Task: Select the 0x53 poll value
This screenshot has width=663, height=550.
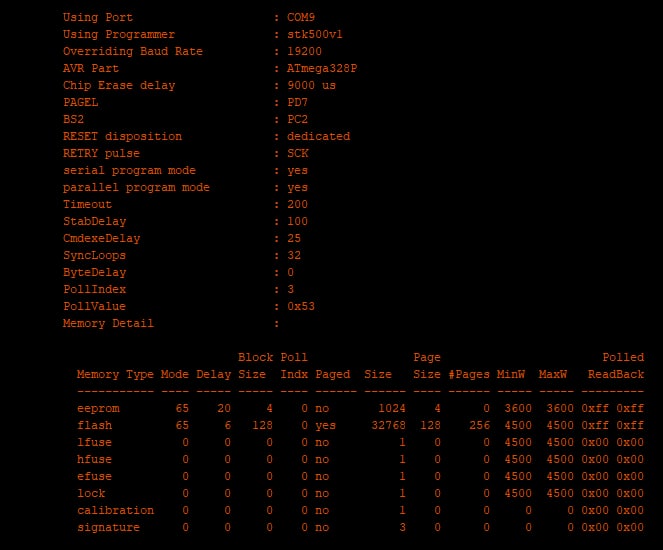Action: (x=301, y=306)
